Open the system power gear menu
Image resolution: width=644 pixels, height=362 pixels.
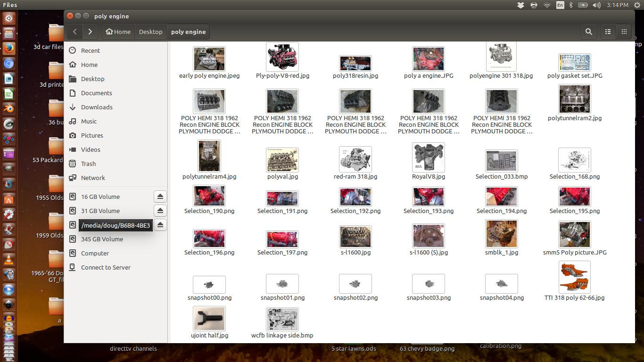(x=637, y=5)
